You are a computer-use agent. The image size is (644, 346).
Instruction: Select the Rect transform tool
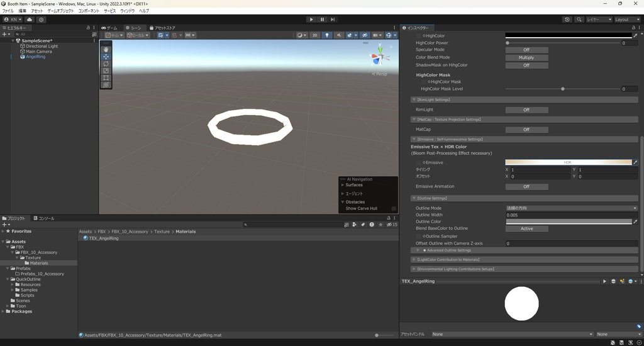click(106, 77)
